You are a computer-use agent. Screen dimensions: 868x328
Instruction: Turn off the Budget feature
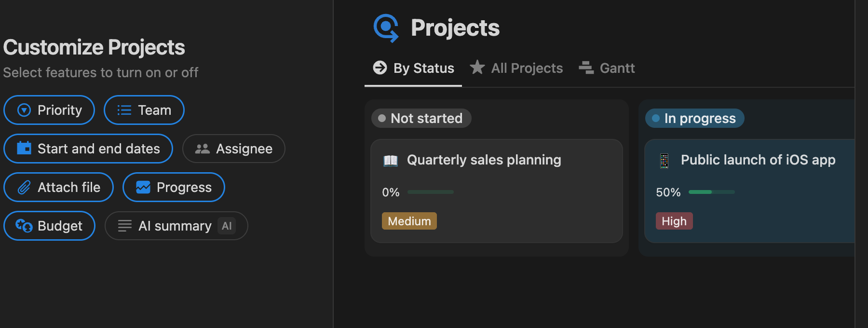click(x=49, y=226)
